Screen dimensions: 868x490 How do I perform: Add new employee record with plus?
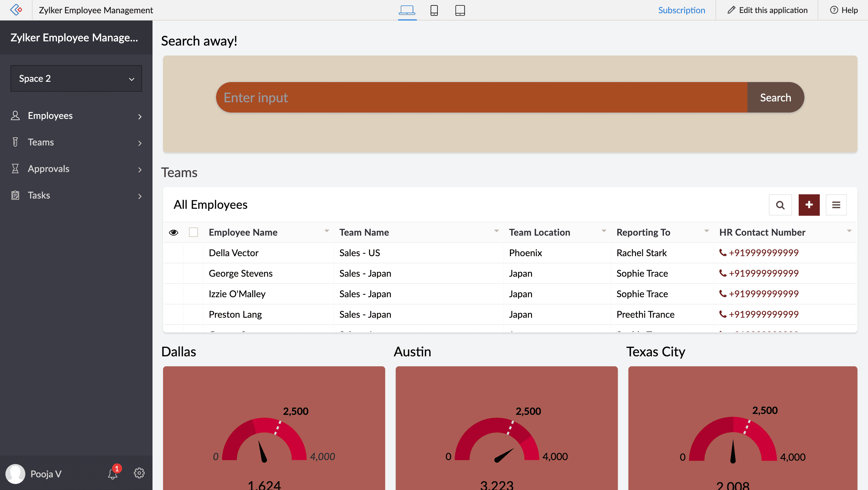809,205
